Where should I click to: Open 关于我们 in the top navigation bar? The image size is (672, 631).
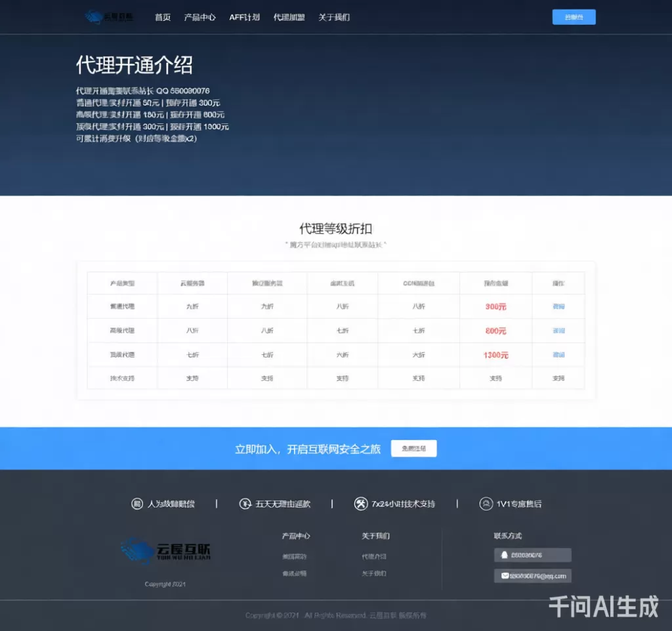(334, 18)
